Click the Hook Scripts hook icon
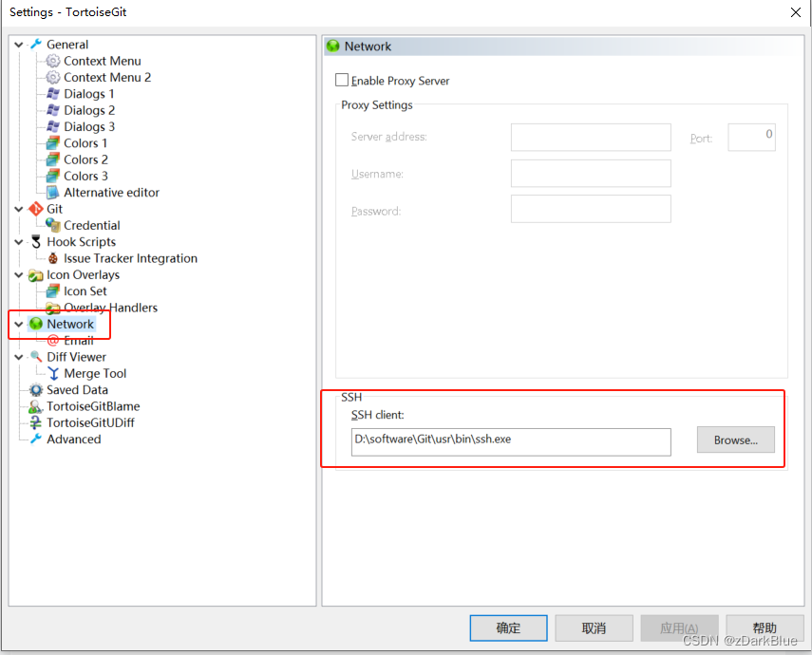 click(x=36, y=242)
